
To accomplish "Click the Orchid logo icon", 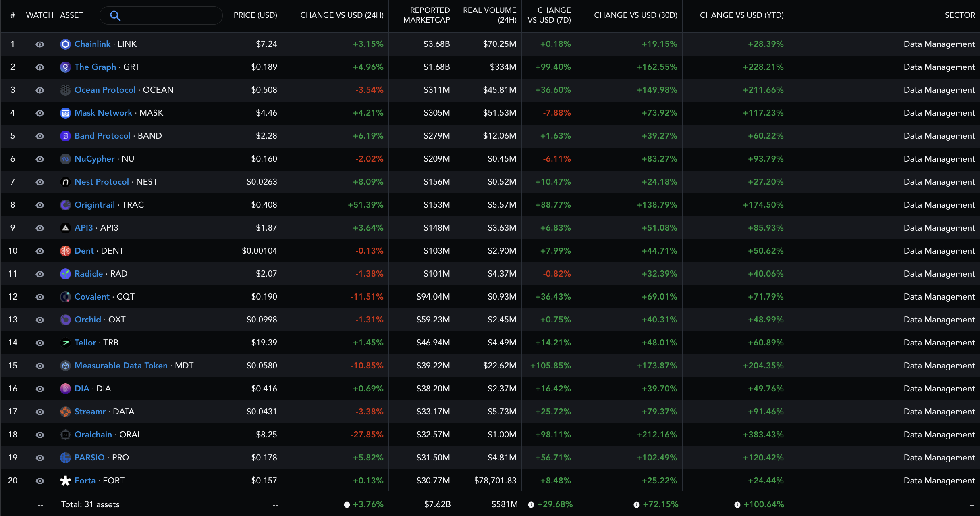I will coord(65,320).
